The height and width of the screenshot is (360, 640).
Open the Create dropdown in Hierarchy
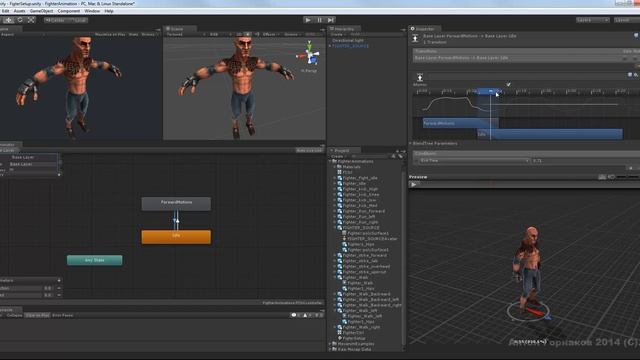(x=338, y=35)
